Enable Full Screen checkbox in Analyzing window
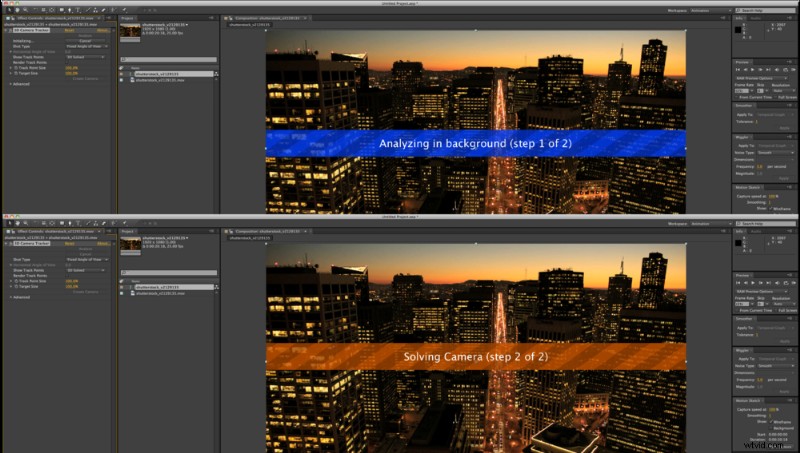The image size is (800, 453). [775, 97]
